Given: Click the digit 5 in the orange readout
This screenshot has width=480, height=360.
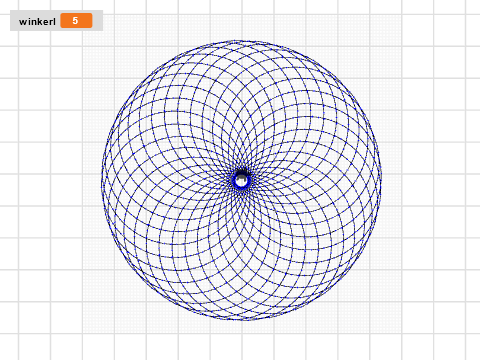Looking at the screenshot, I should (x=75, y=21).
